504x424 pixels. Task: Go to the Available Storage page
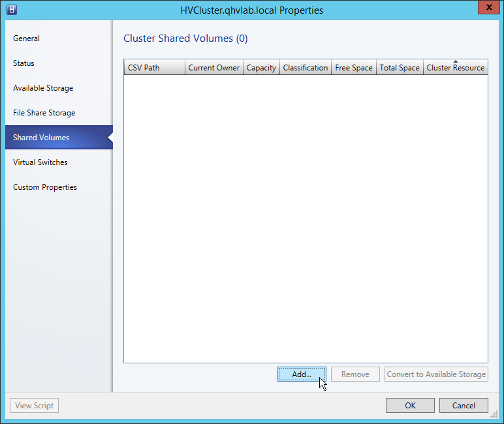click(x=43, y=88)
